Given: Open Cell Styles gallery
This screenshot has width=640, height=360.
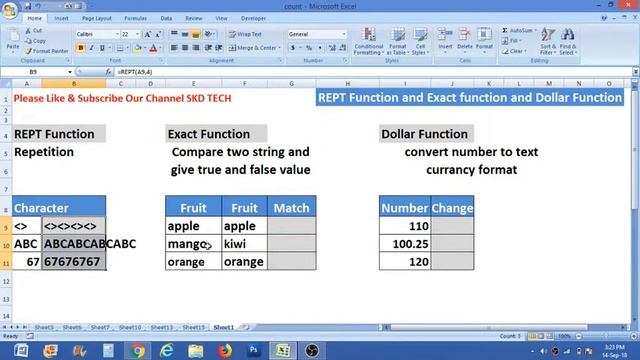Looking at the screenshot, I should [x=420, y=41].
